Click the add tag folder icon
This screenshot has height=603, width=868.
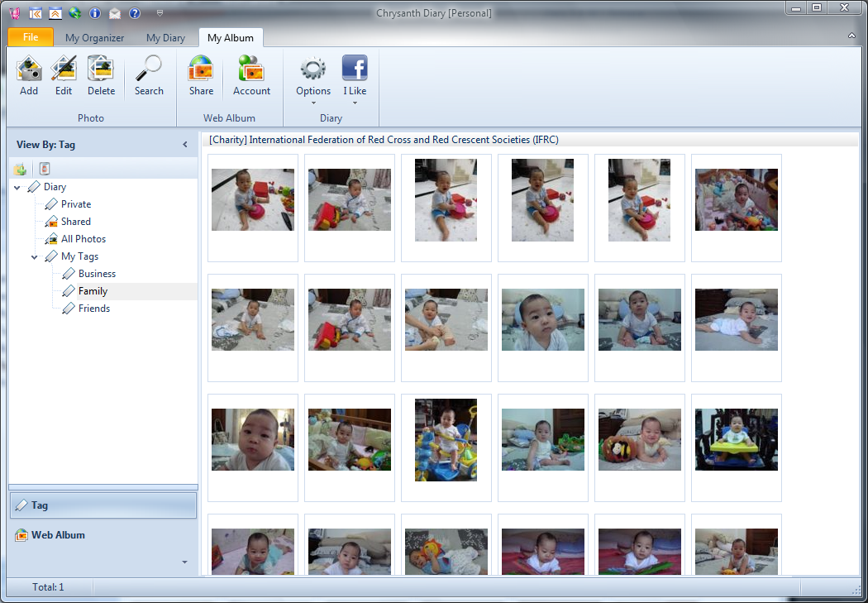click(x=20, y=170)
